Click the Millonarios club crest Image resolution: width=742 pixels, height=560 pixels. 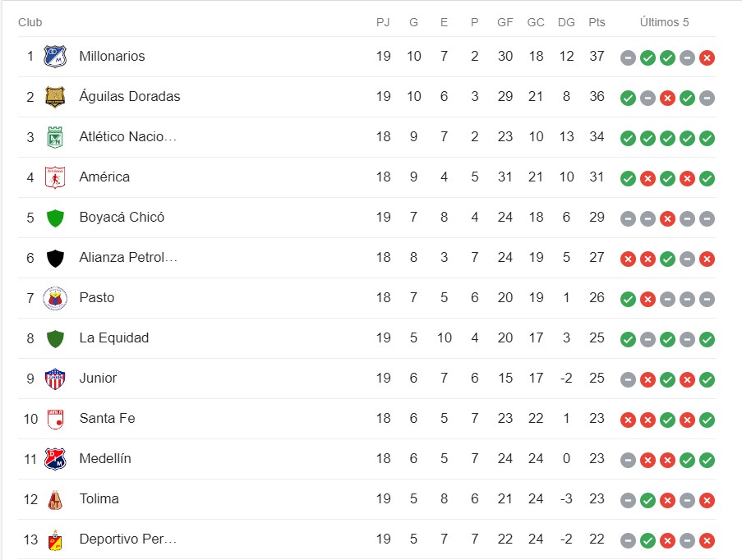55,57
